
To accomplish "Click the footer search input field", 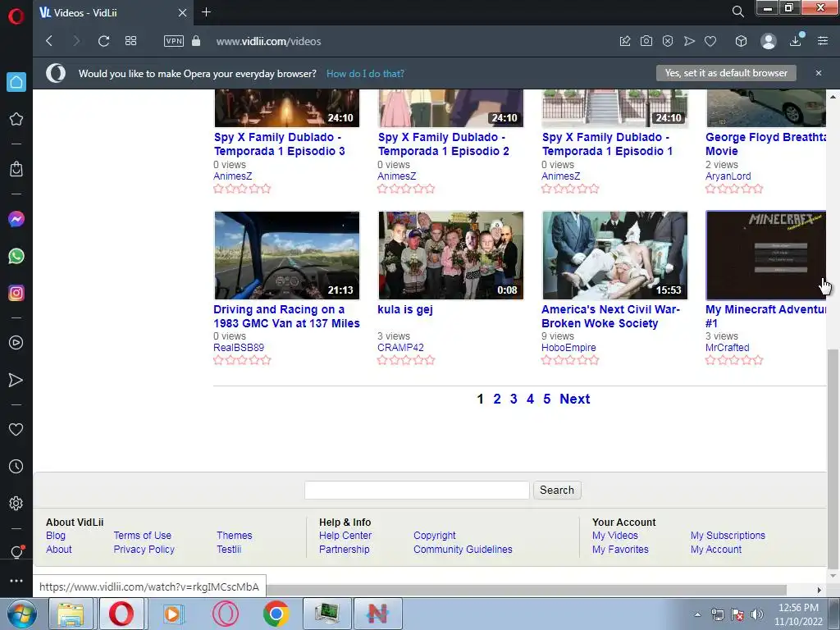I will [417, 491].
